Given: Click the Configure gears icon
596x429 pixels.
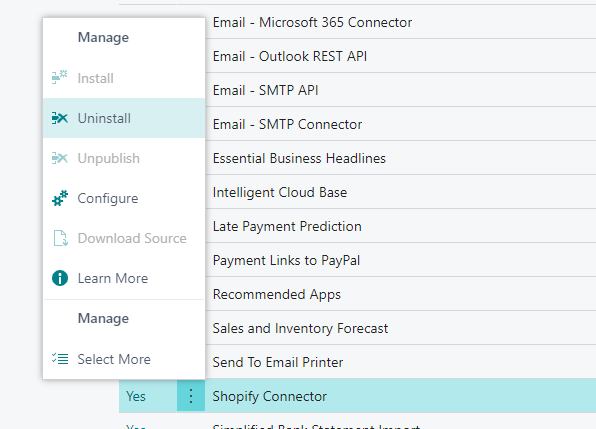Looking at the screenshot, I should coord(60,198).
